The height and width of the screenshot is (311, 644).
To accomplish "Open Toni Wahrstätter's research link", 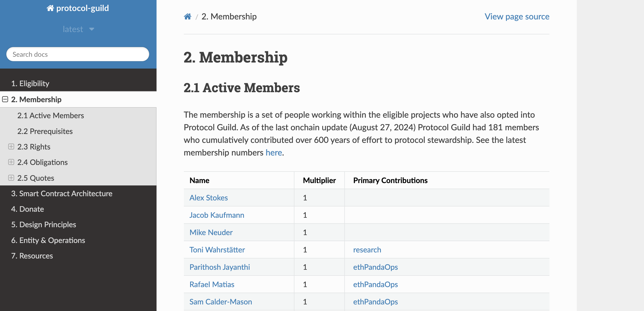I will (x=367, y=250).
